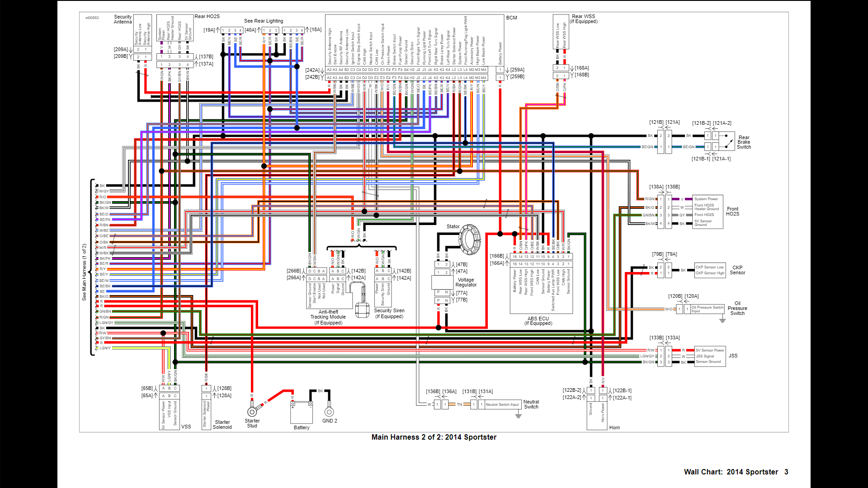868x488 pixels.
Task: Select the Rear HO2S label
Action: [207, 16]
